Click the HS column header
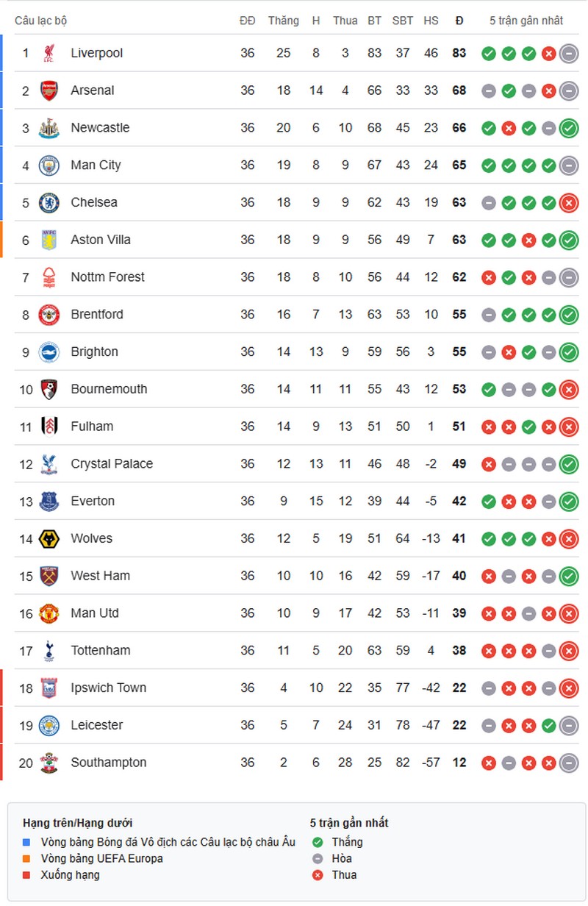 (431, 21)
